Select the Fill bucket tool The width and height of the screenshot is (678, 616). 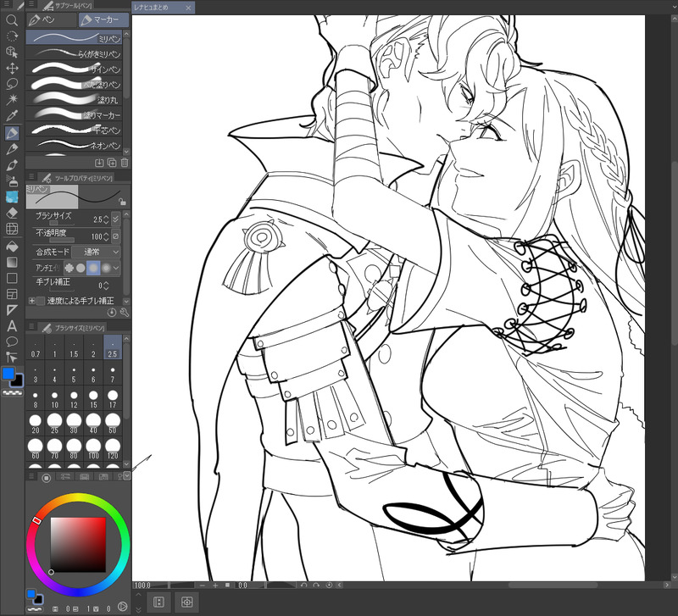pyautogui.click(x=12, y=246)
